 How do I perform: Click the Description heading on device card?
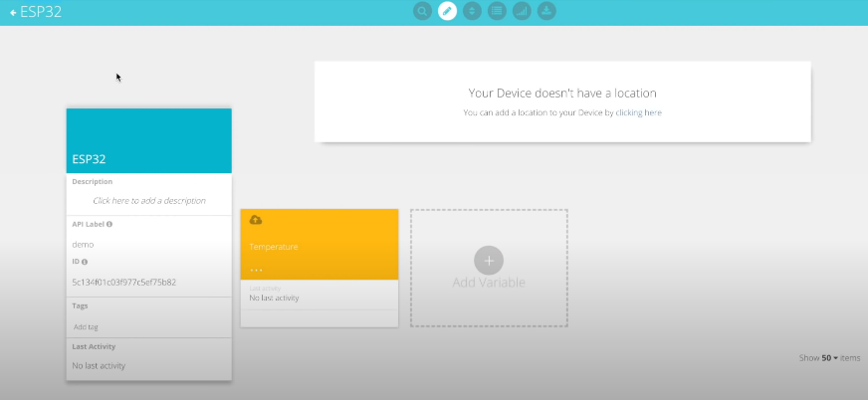click(x=93, y=181)
